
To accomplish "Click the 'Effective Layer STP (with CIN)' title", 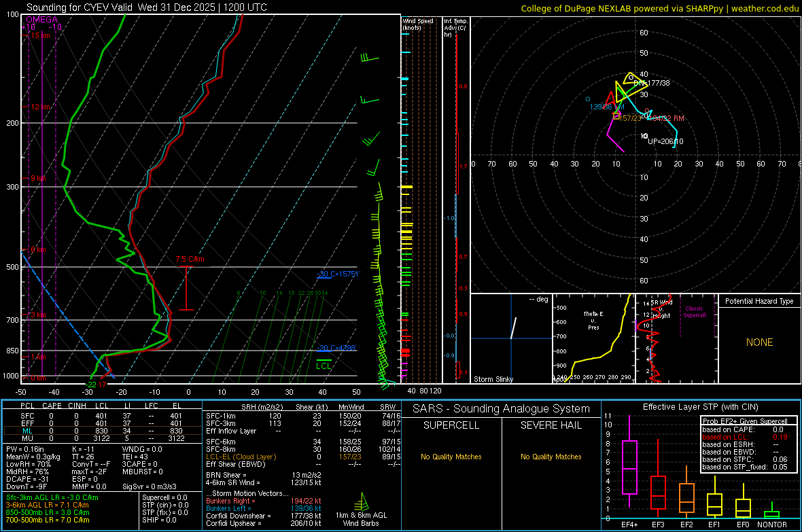I will (700, 407).
